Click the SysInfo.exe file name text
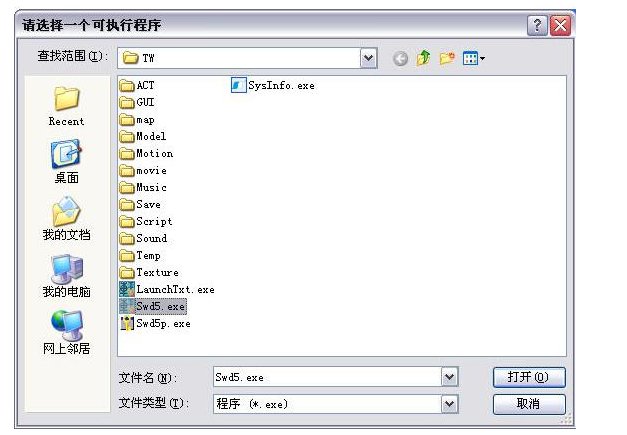 click(281, 86)
